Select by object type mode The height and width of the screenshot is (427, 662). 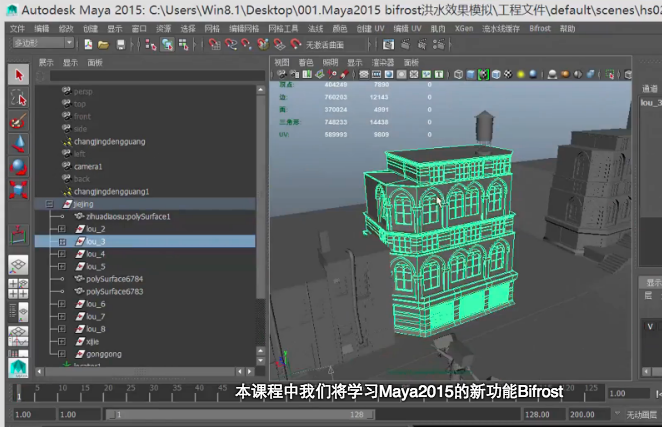coord(167,44)
